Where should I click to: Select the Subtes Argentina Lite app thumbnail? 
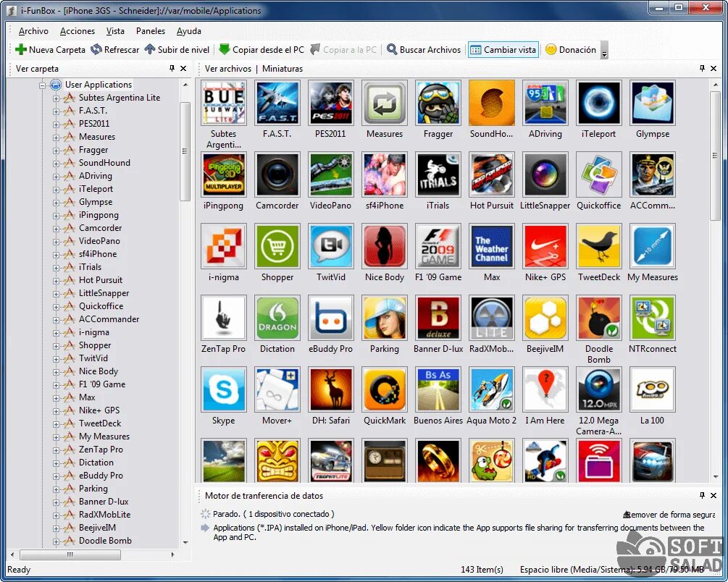[223, 103]
